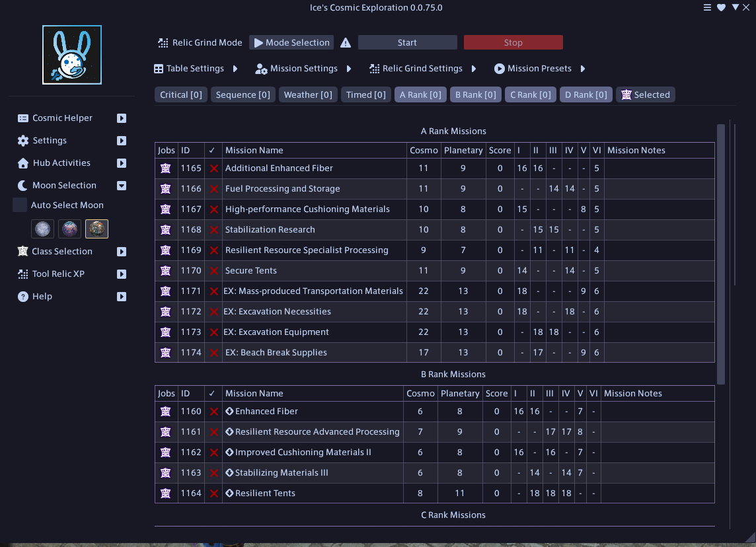Expand the Mission Settings arrow
Viewport: 756px width, 547px height.
coord(349,69)
